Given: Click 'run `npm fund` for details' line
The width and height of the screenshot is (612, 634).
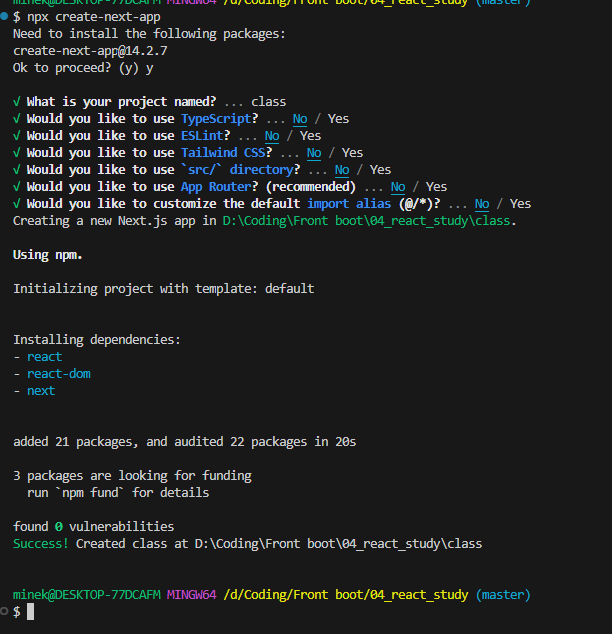Looking at the screenshot, I should point(118,492).
